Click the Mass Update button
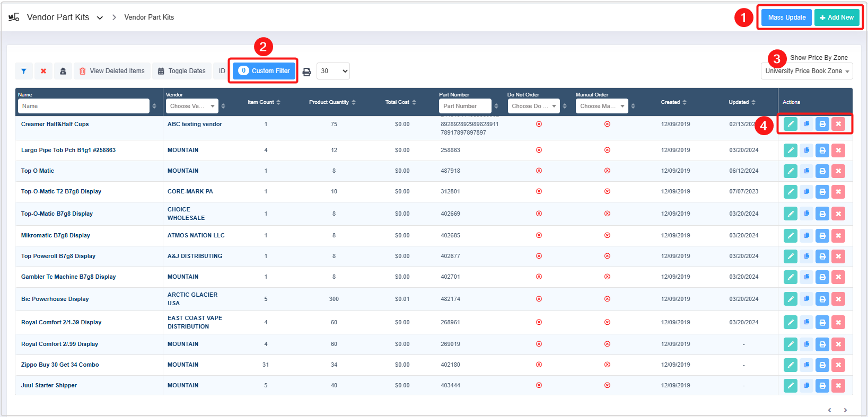The image size is (868, 417). click(x=787, y=17)
